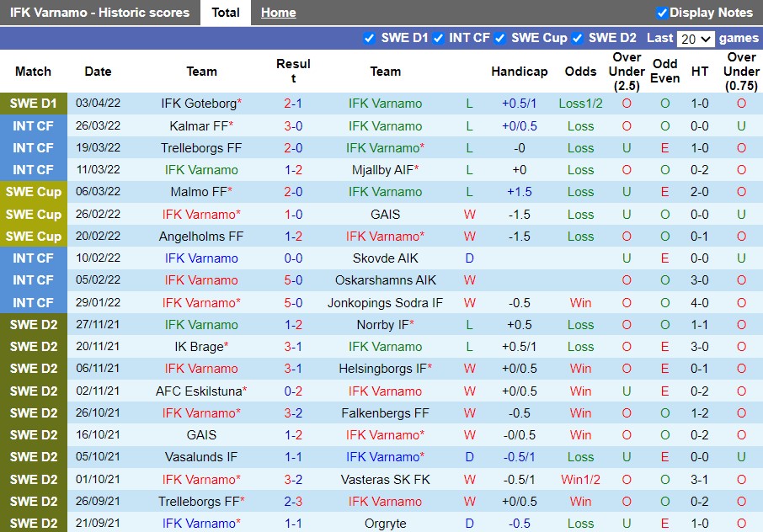
Task: Click the 5-0 score against Oskarshamns AIK
Action: coord(293,280)
